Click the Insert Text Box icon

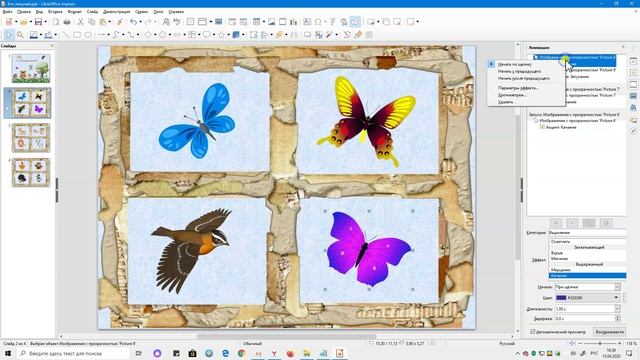pyautogui.click(x=307, y=22)
